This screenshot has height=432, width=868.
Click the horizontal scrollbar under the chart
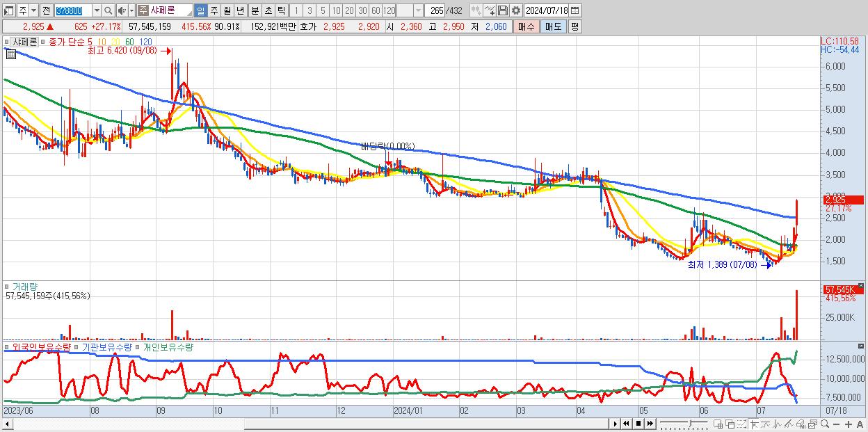click(306, 424)
